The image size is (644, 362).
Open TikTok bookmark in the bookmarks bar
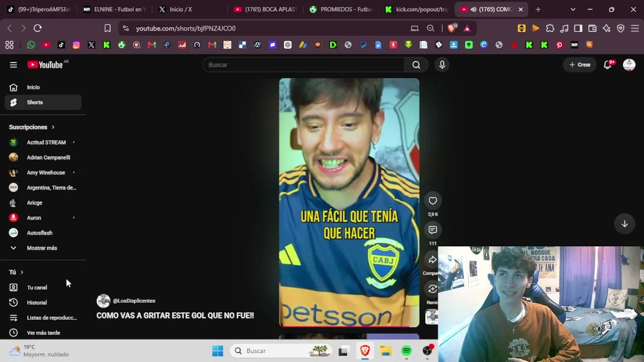coord(61,45)
